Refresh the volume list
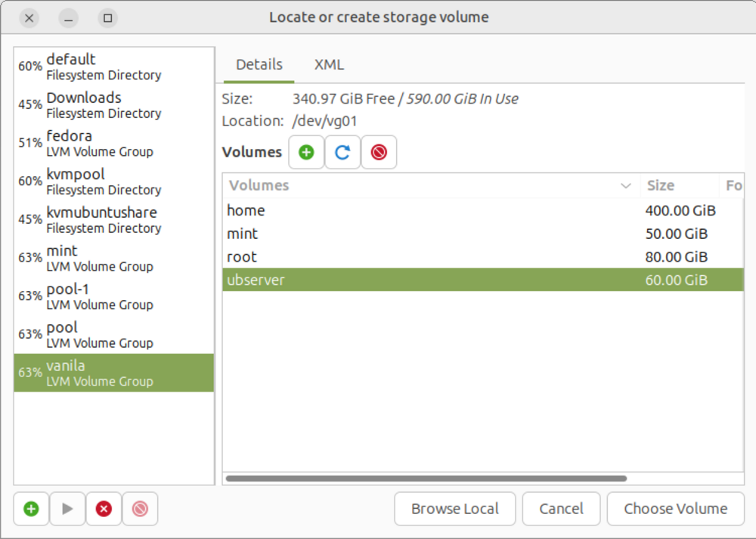756x539 pixels. [x=342, y=153]
